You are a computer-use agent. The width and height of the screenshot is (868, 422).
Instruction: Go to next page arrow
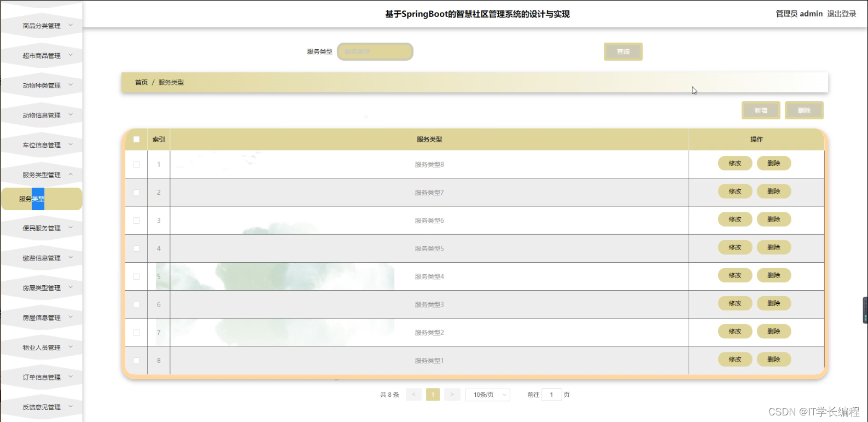(x=452, y=395)
